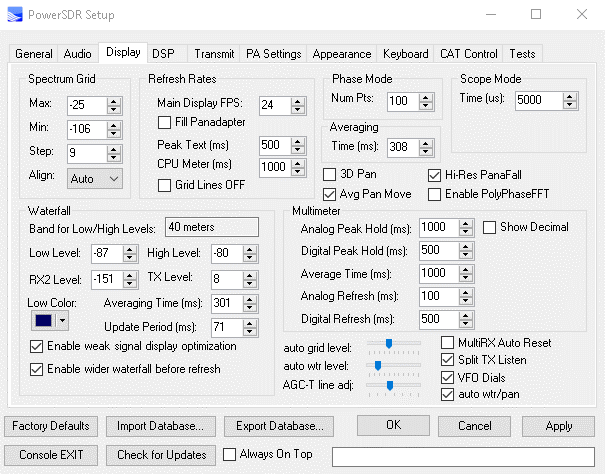Apply the settings with Apply button
605x474 pixels.
tap(558, 426)
